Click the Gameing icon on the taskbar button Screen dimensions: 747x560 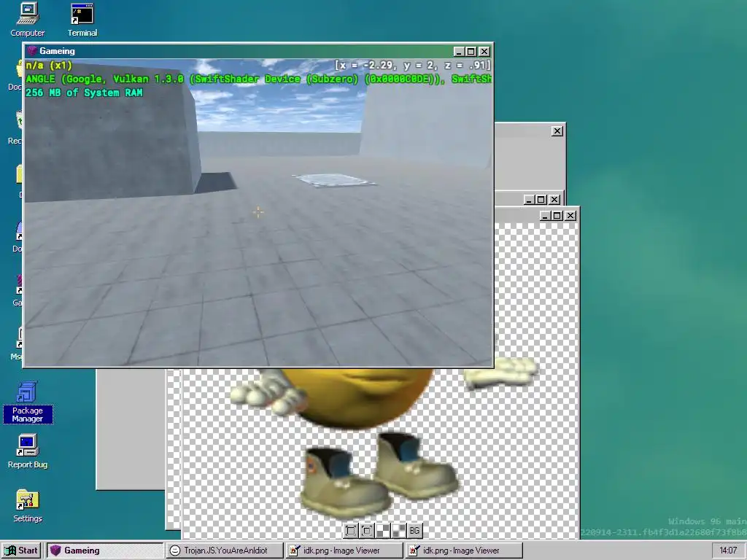click(x=55, y=551)
